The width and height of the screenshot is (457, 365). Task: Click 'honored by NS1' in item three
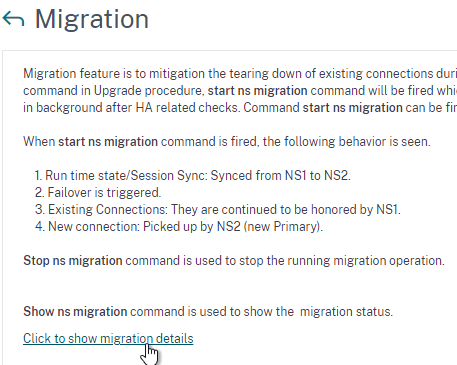click(356, 209)
